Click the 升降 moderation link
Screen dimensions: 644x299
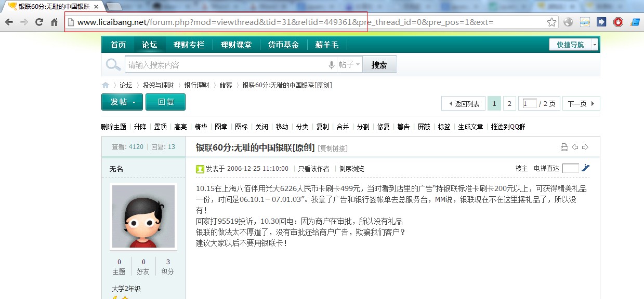(140, 127)
